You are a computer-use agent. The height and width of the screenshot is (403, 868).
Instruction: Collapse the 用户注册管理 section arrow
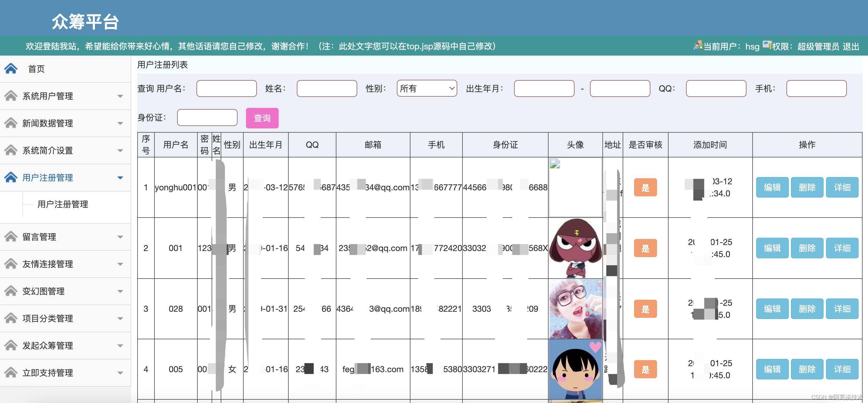pos(120,178)
